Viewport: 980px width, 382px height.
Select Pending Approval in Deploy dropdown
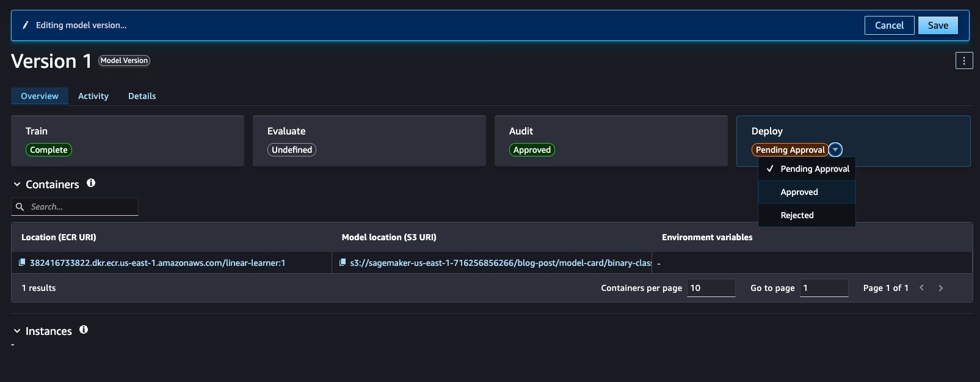tap(807, 169)
